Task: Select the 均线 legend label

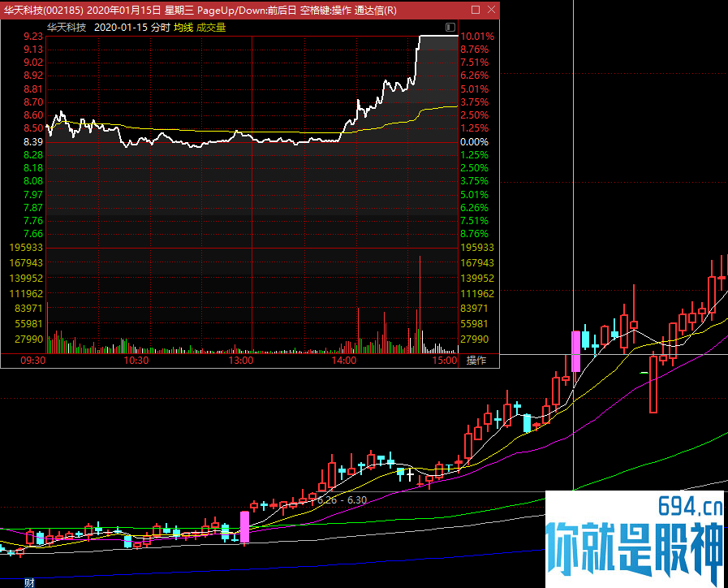Action: [183, 28]
